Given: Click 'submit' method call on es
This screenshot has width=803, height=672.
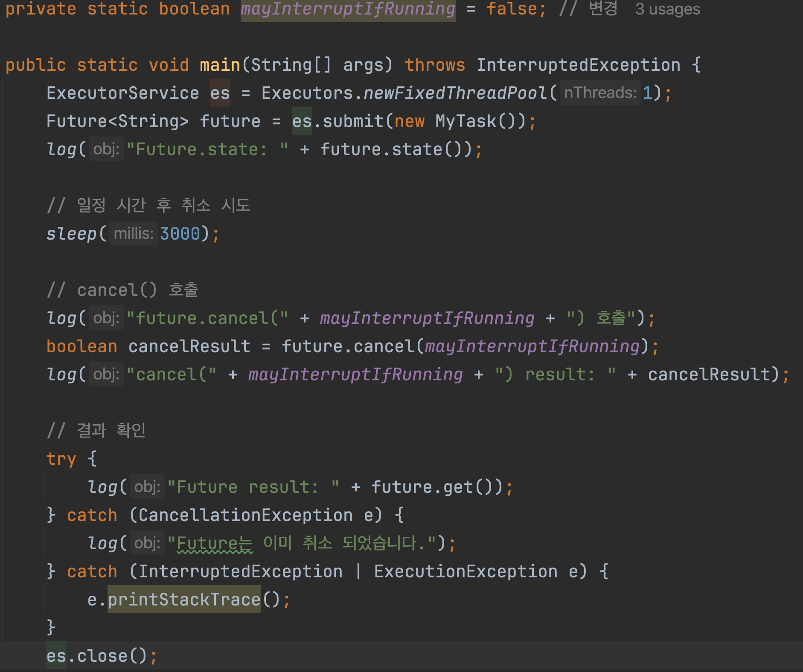Looking at the screenshot, I should tap(353, 122).
